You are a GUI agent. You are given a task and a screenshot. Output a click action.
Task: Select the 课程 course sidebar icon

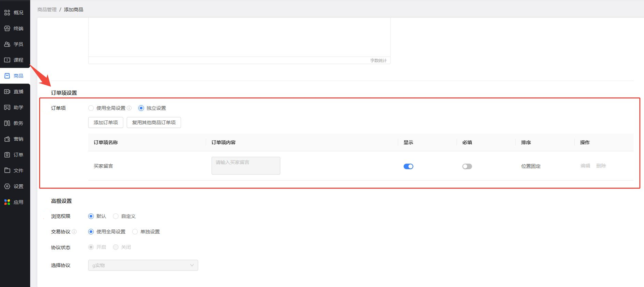tap(7, 60)
